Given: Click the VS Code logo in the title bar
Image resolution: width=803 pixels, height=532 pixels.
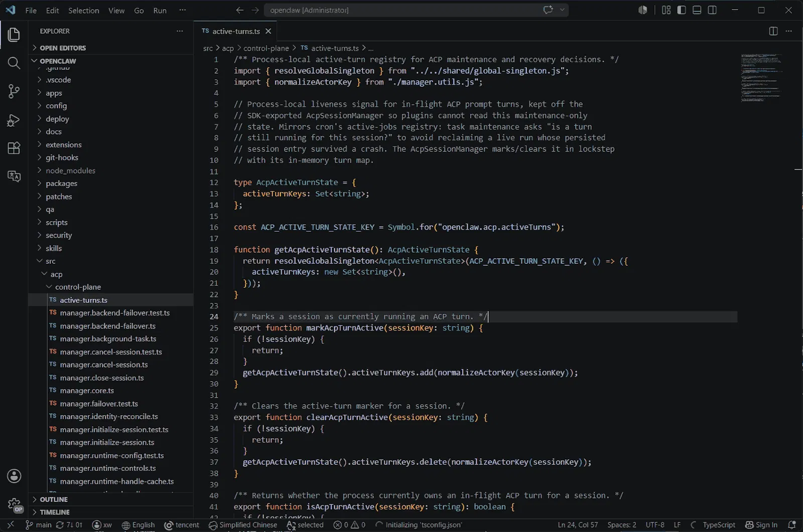Looking at the screenshot, I should coord(11,10).
